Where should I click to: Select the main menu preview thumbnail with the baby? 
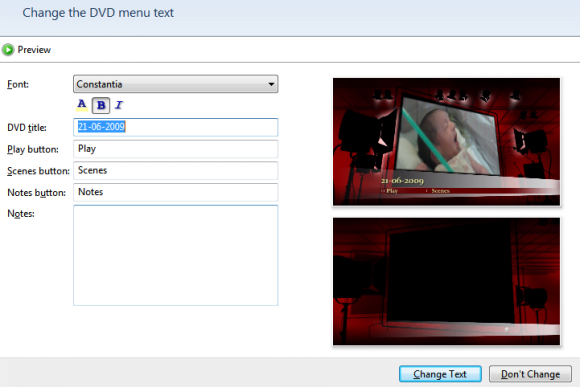pos(446,142)
